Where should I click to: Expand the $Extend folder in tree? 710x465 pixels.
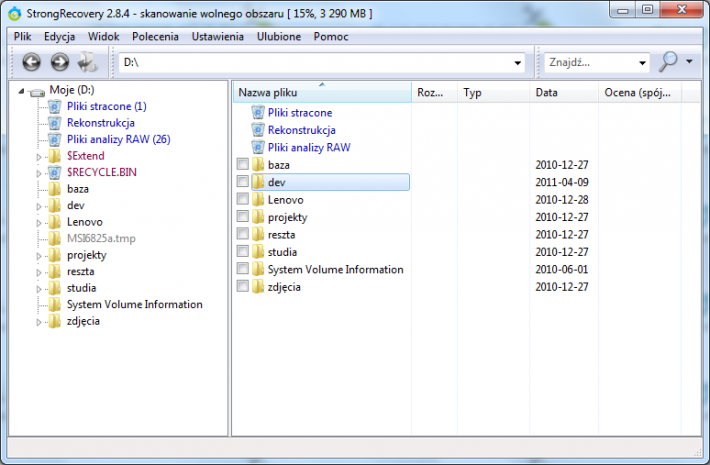[x=39, y=157]
